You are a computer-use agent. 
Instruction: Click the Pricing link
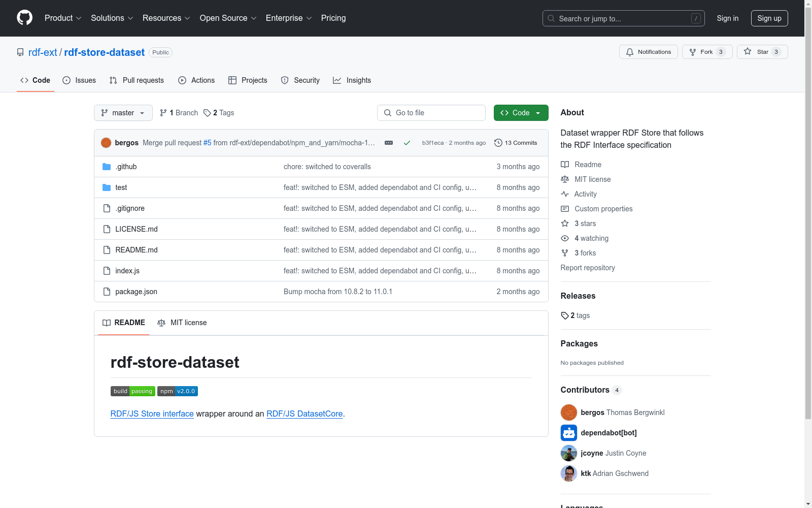coord(333,18)
